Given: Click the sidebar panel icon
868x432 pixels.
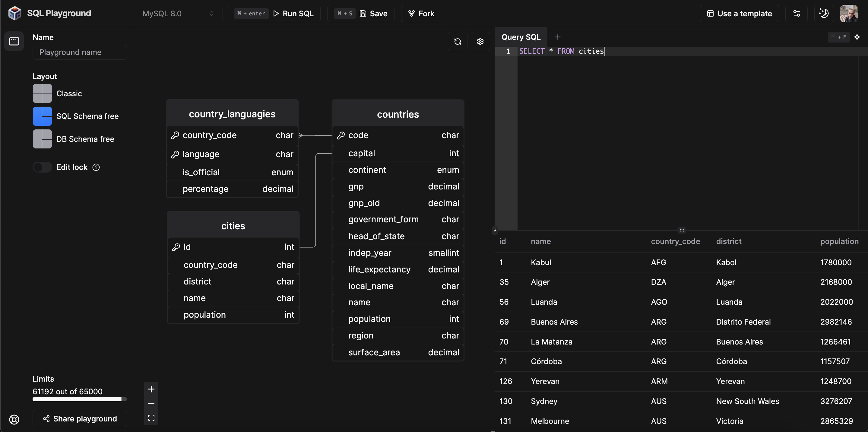Looking at the screenshot, I should coord(14,41).
